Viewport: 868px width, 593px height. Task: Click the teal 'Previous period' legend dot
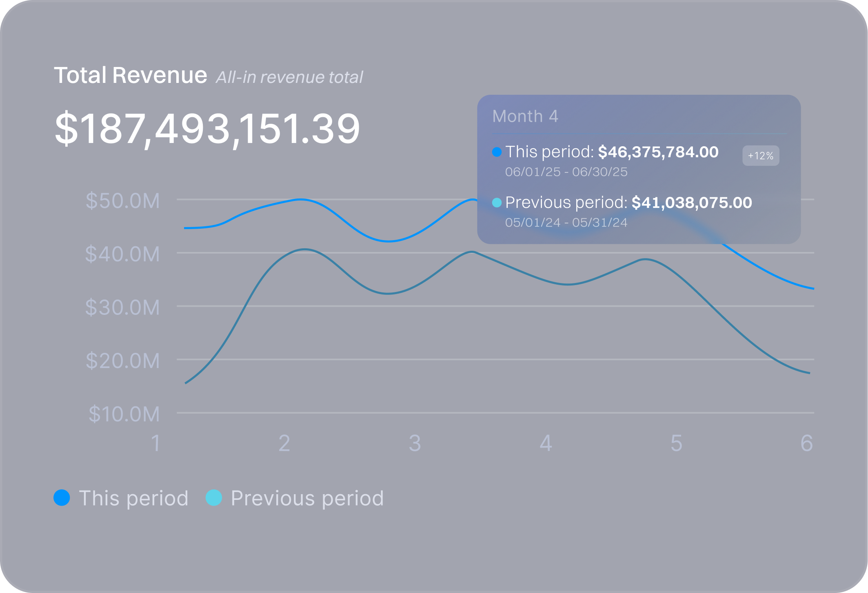(214, 497)
